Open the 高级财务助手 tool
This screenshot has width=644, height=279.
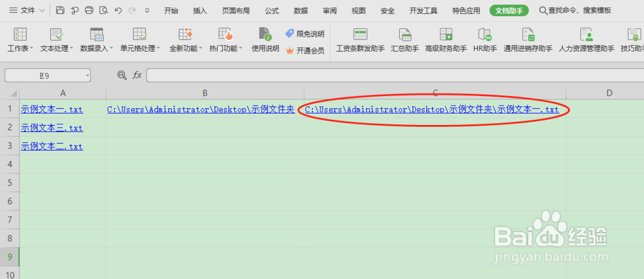point(446,40)
